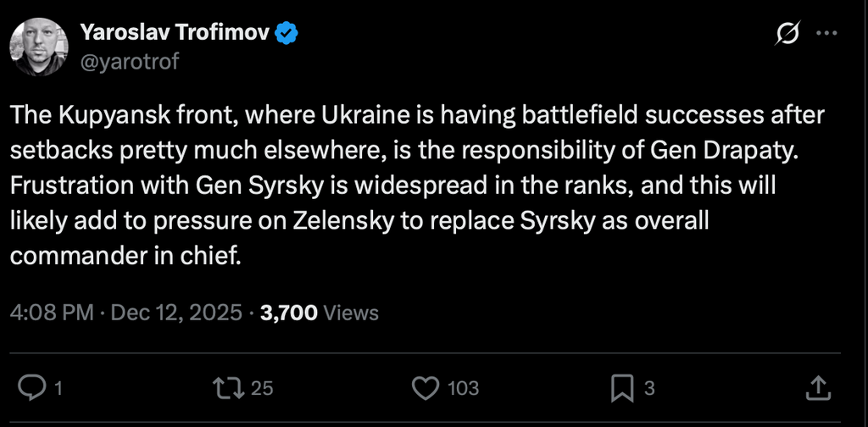Click the 4:08 PM timestamp
Screen dimensions: 868x427
click(51, 313)
